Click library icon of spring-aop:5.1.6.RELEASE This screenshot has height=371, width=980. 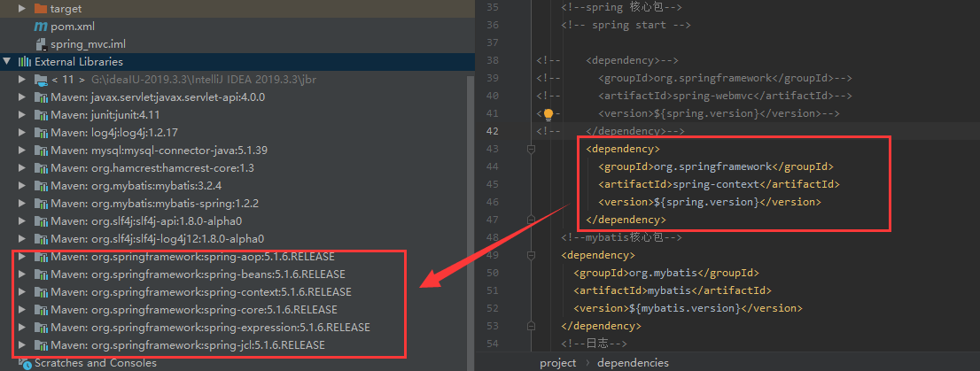[x=41, y=257]
